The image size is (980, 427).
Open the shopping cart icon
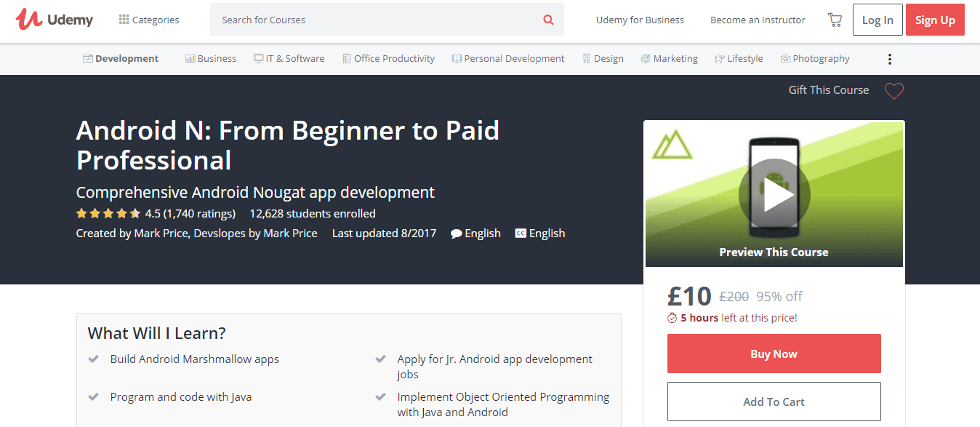click(x=835, y=20)
